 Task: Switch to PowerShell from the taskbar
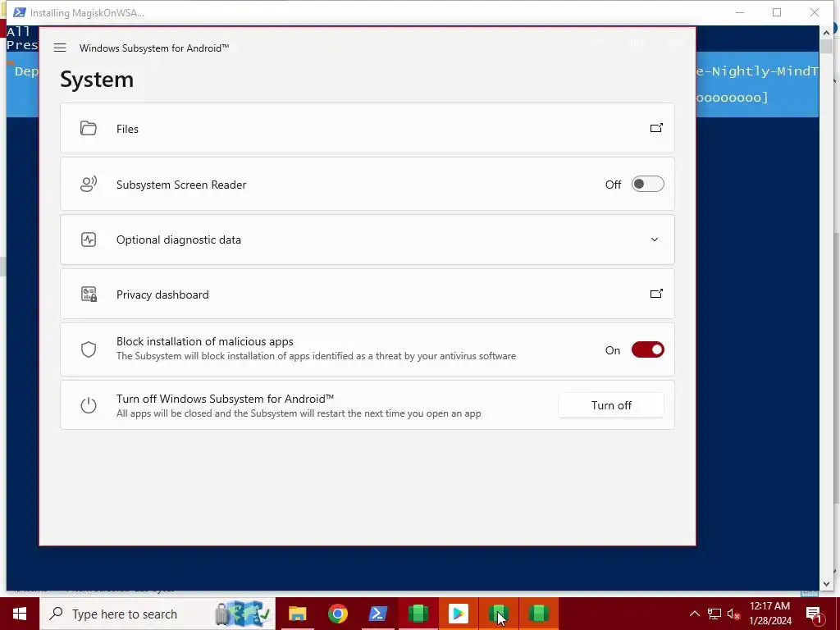pos(377,614)
